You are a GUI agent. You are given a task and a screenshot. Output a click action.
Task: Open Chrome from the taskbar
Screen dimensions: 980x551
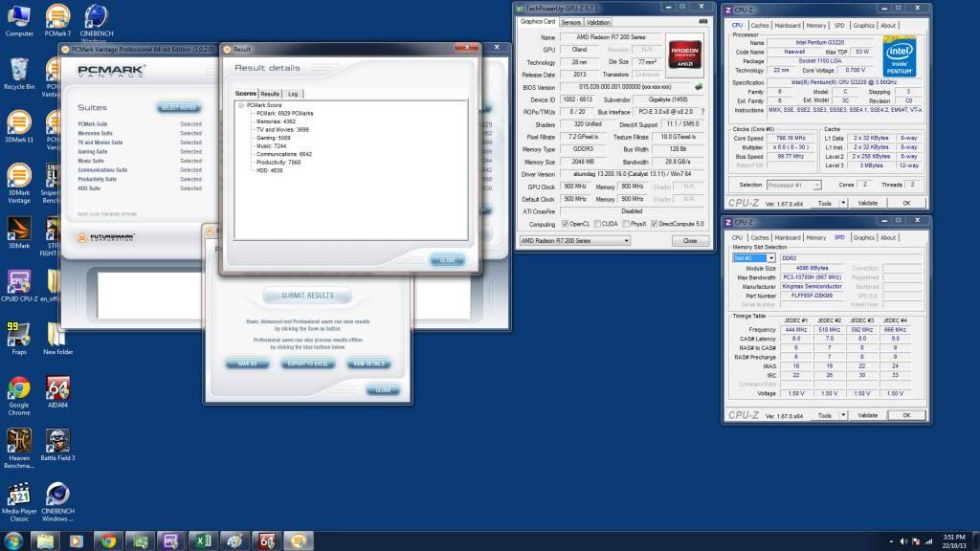click(x=108, y=540)
